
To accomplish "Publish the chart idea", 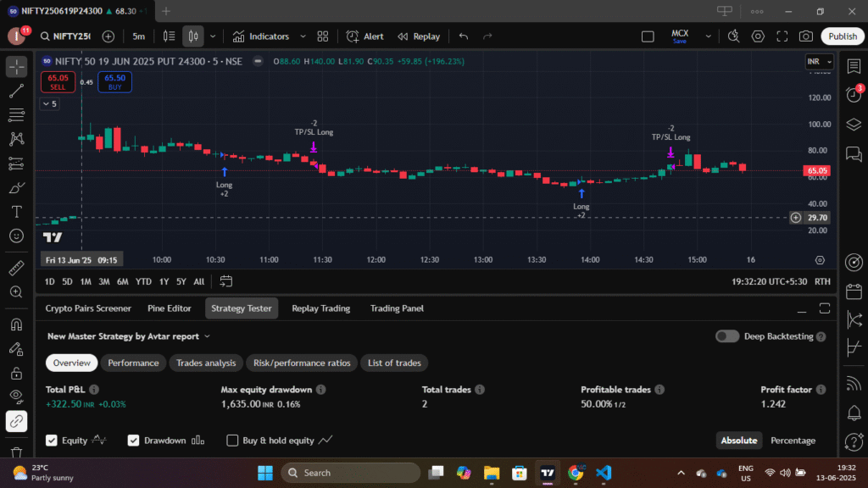I will pyautogui.click(x=843, y=36).
